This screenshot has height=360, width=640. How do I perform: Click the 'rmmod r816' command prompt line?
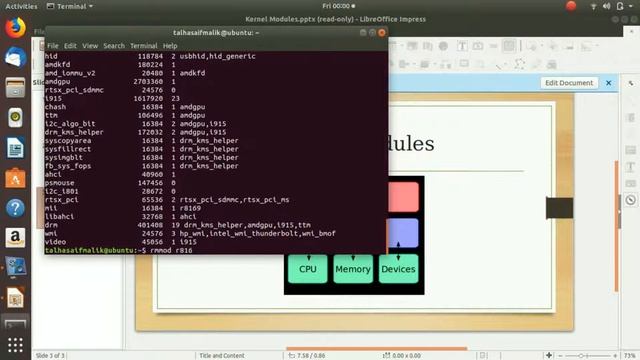[x=119, y=250]
